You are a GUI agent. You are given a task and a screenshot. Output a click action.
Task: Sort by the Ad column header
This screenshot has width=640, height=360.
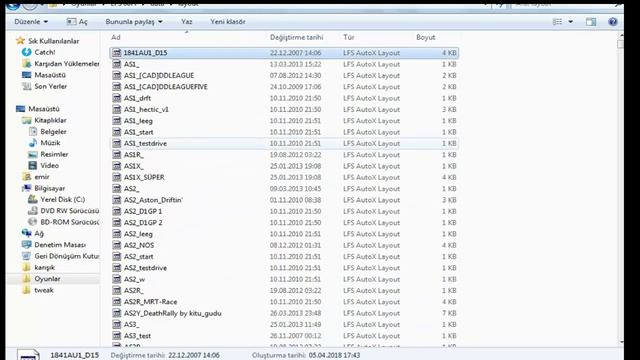(116, 37)
